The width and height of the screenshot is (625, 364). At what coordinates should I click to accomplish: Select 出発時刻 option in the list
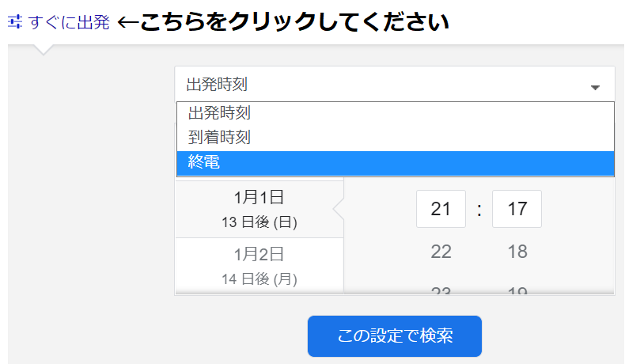point(219,113)
